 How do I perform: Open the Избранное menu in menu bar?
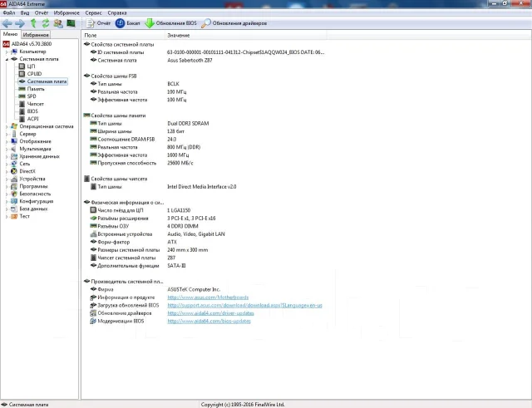pos(66,13)
